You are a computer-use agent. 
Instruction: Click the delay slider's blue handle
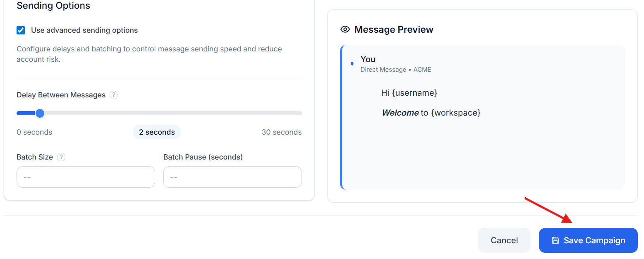(x=40, y=113)
